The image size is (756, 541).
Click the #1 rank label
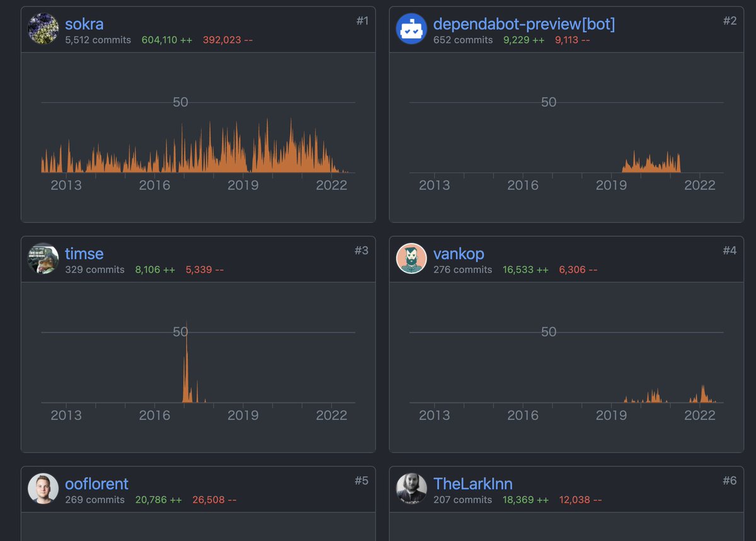362,21
